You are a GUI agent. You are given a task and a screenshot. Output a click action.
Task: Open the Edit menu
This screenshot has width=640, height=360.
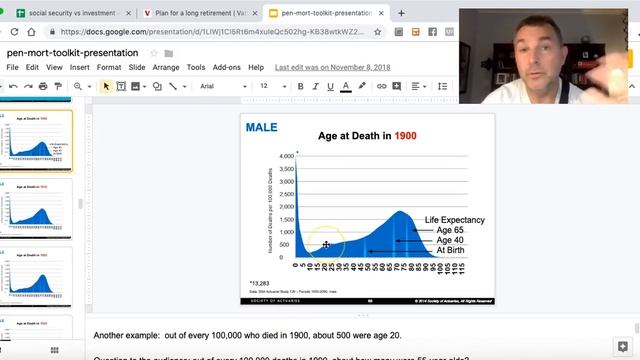click(x=32, y=67)
